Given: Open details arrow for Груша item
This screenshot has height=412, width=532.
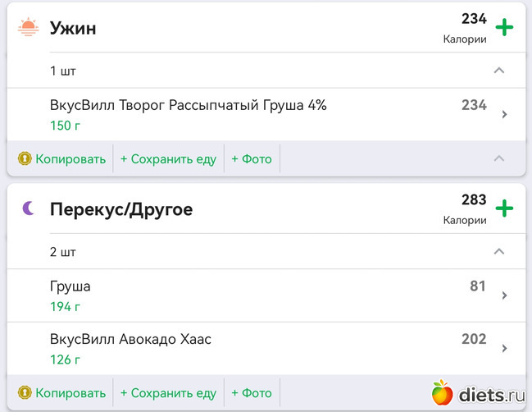Looking at the screenshot, I should (504, 295).
